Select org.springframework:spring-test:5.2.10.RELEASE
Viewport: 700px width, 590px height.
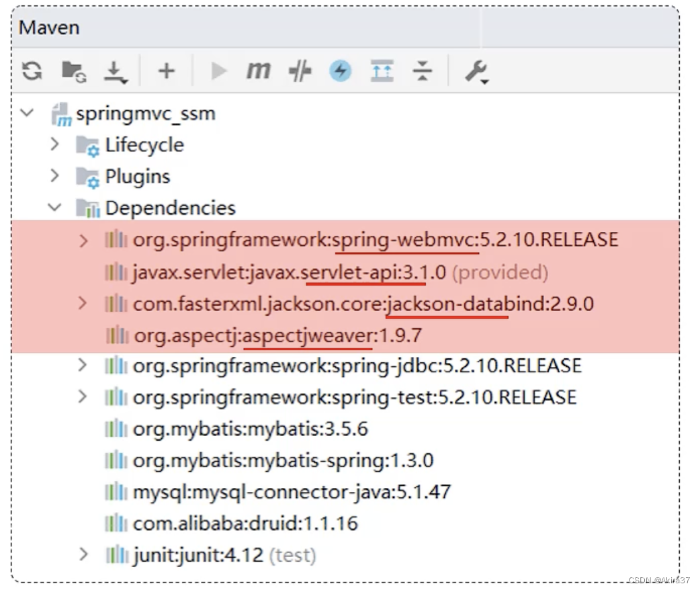pyautogui.click(x=355, y=397)
